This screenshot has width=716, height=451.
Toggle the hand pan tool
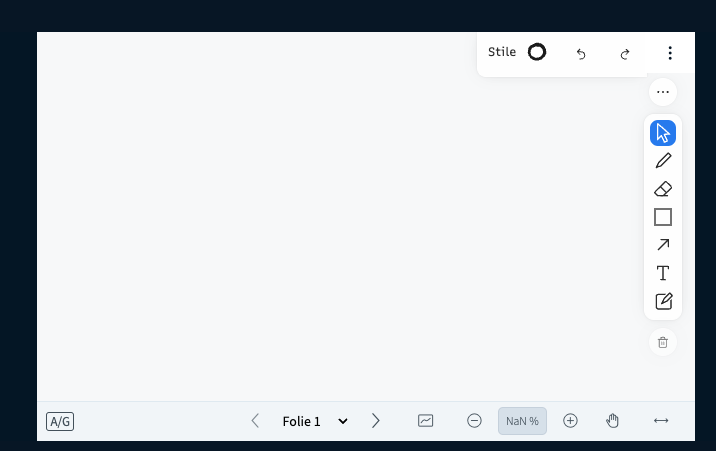(612, 421)
